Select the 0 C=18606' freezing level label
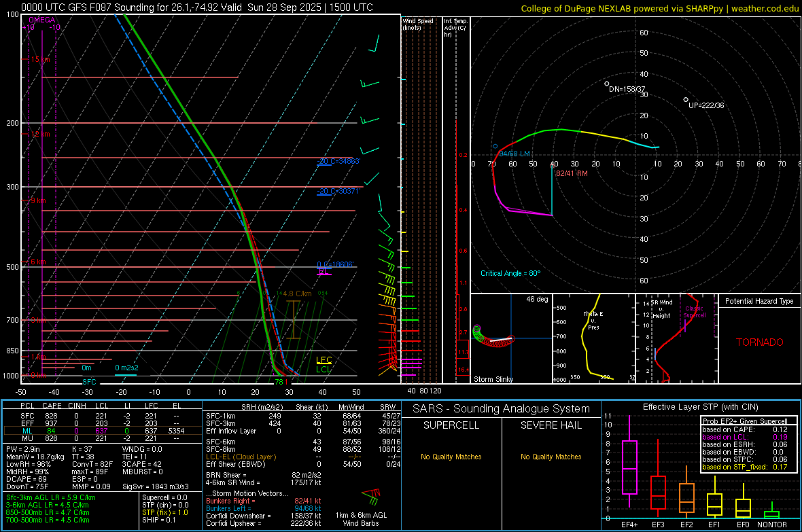The image size is (802, 532). (335, 264)
